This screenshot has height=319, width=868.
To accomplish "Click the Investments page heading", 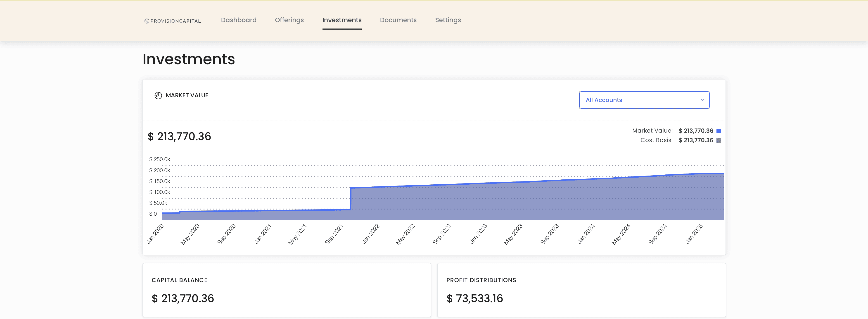I will click(189, 59).
